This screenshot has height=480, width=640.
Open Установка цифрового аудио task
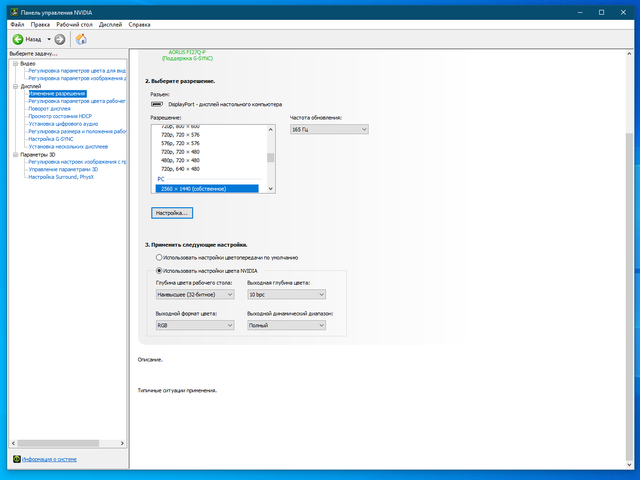pos(63,124)
